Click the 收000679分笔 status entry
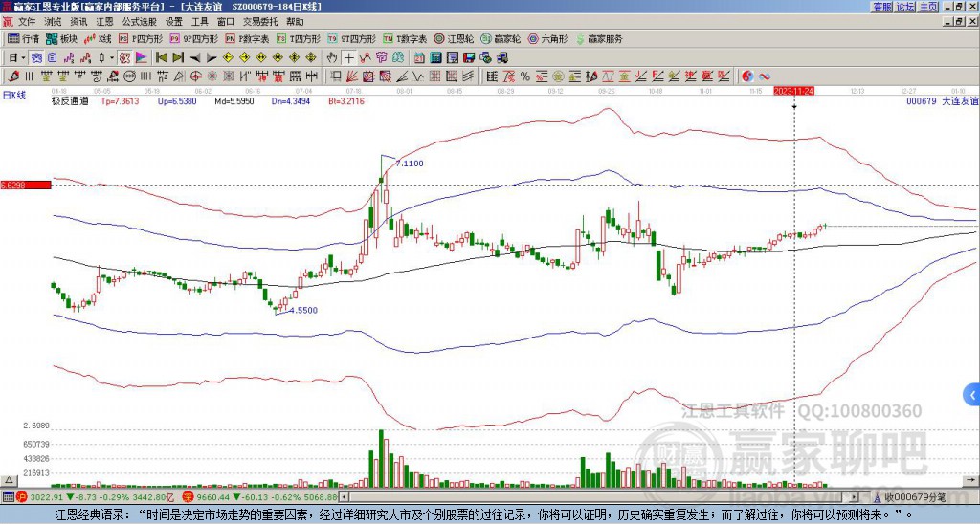 (x=909, y=497)
